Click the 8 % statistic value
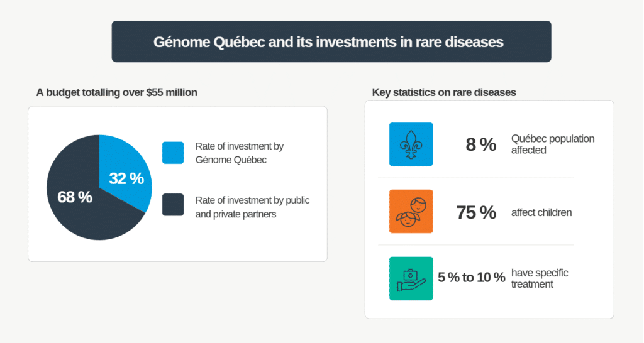 (x=481, y=144)
